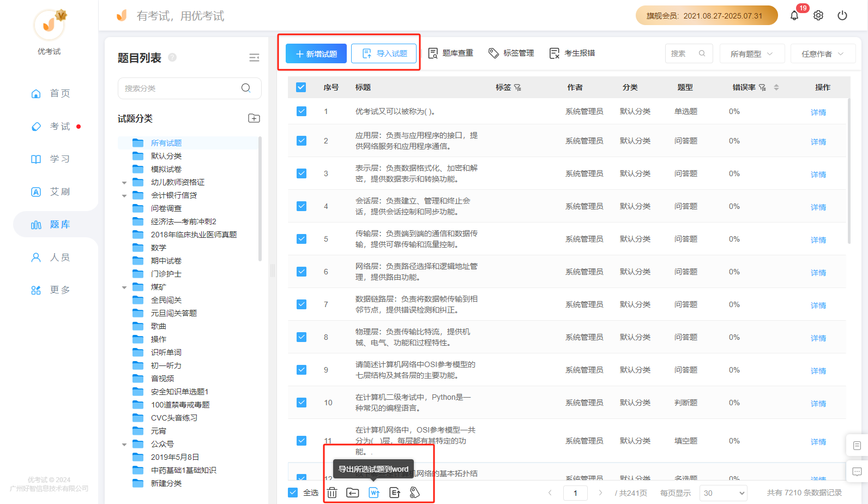This screenshot has width=868, height=504.
Task: Click the page number input box
Action: [x=575, y=493]
